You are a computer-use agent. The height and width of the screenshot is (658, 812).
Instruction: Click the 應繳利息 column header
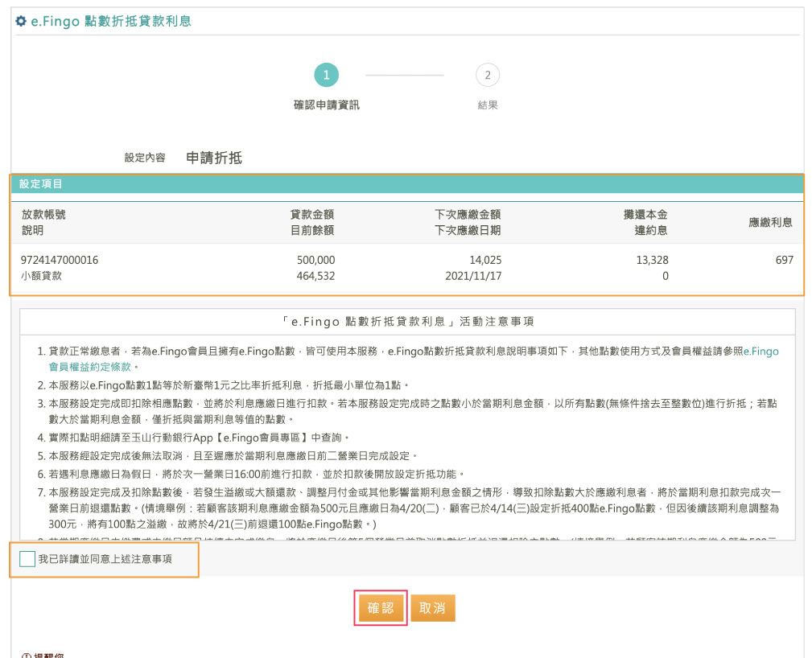771,222
